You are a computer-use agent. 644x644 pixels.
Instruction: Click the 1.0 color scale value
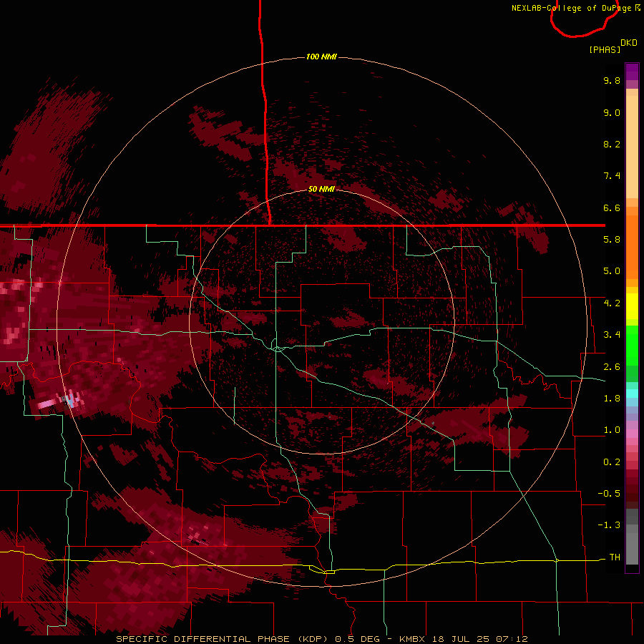(x=612, y=430)
